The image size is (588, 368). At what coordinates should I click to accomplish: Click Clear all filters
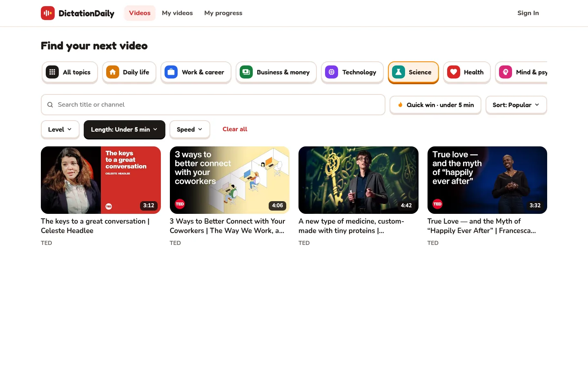235,129
